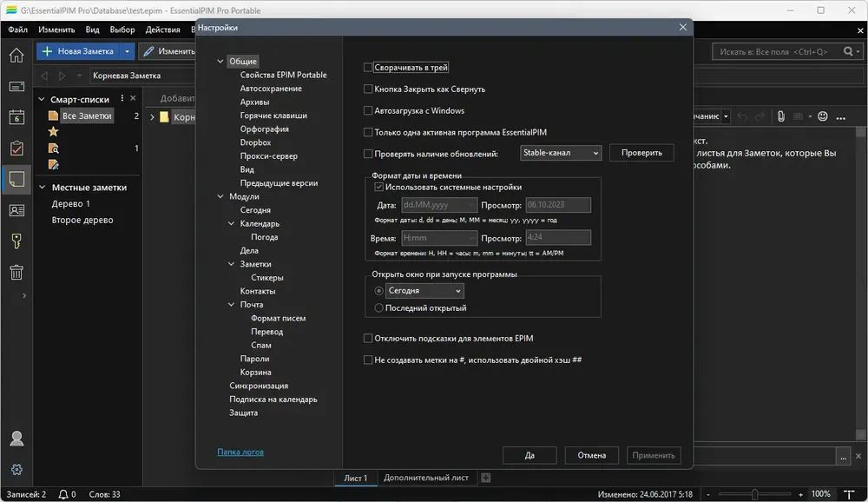The width and height of the screenshot is (868, 502).
Task: Switch to the Лист 1 tab
Action: point(356,478)
